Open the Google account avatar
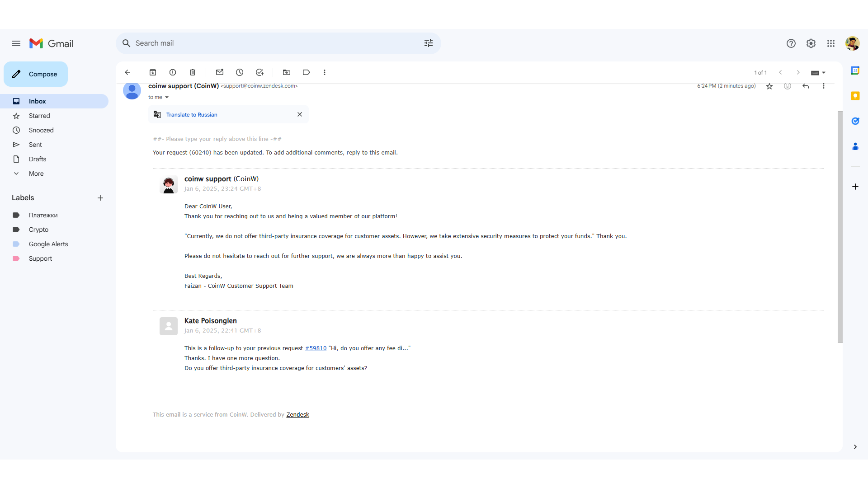Screen dimensions: 868x488 point(853,43)
